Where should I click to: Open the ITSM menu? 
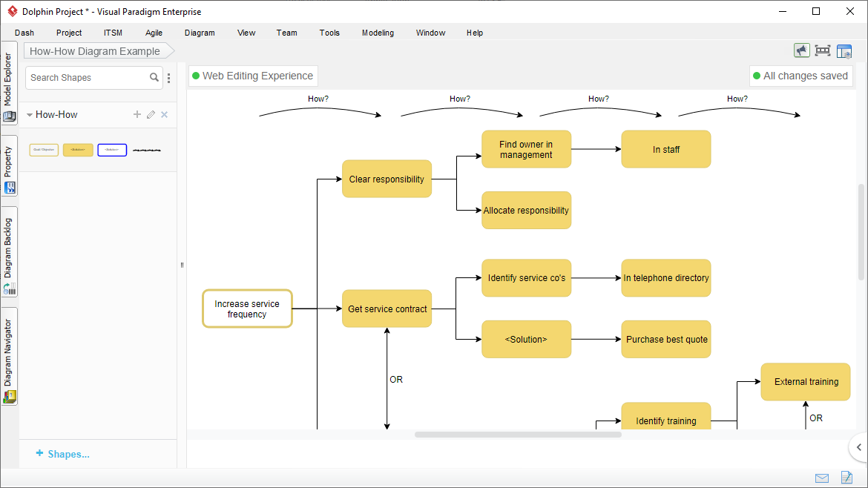click(113, 33)
